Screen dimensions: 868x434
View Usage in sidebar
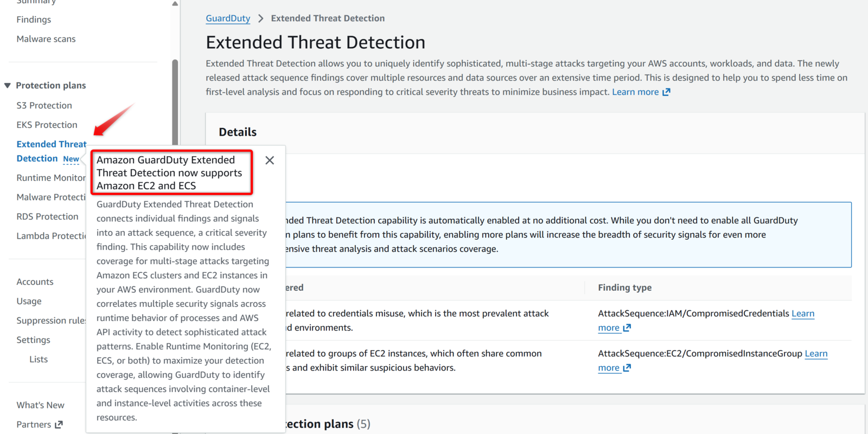[29, 301]
